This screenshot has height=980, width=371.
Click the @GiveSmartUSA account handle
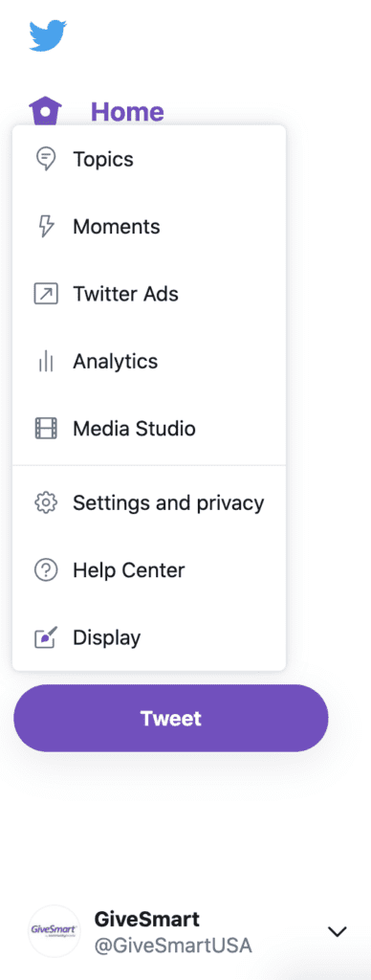173,946
